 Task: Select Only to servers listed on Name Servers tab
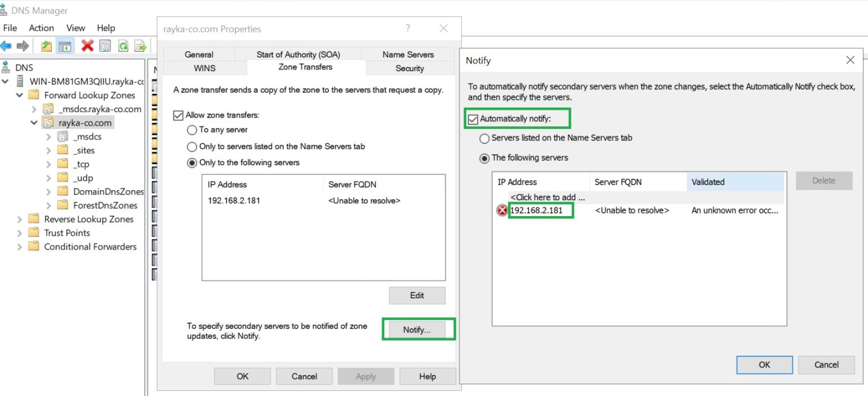coord(192,147)
